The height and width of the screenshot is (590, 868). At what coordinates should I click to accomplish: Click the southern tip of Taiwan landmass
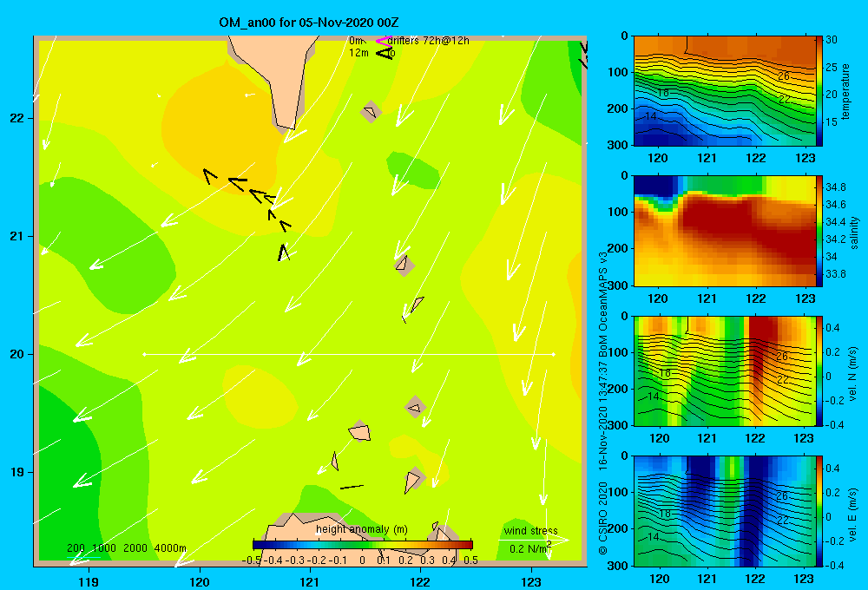pos(287,128)
